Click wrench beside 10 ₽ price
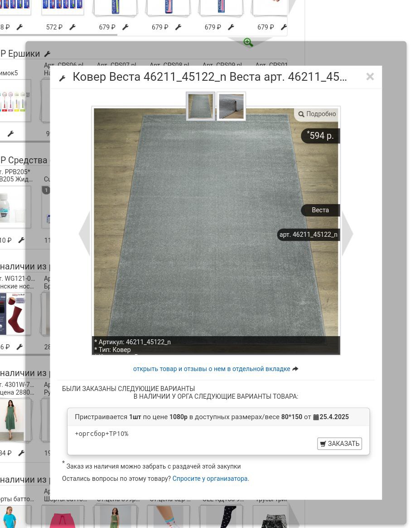The image size is (420, 528). pyautogui.click(x=21, y=240)
